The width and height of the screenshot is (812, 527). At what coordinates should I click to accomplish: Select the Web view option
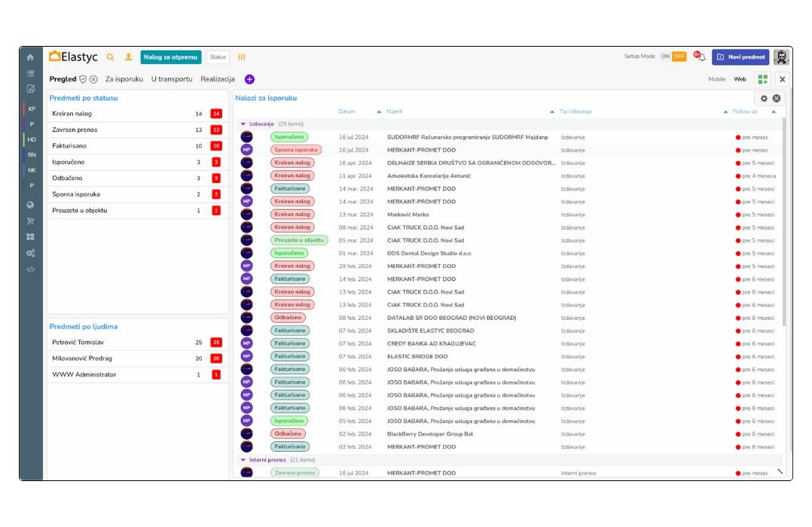pyautogui.click(x=740, y=79)
